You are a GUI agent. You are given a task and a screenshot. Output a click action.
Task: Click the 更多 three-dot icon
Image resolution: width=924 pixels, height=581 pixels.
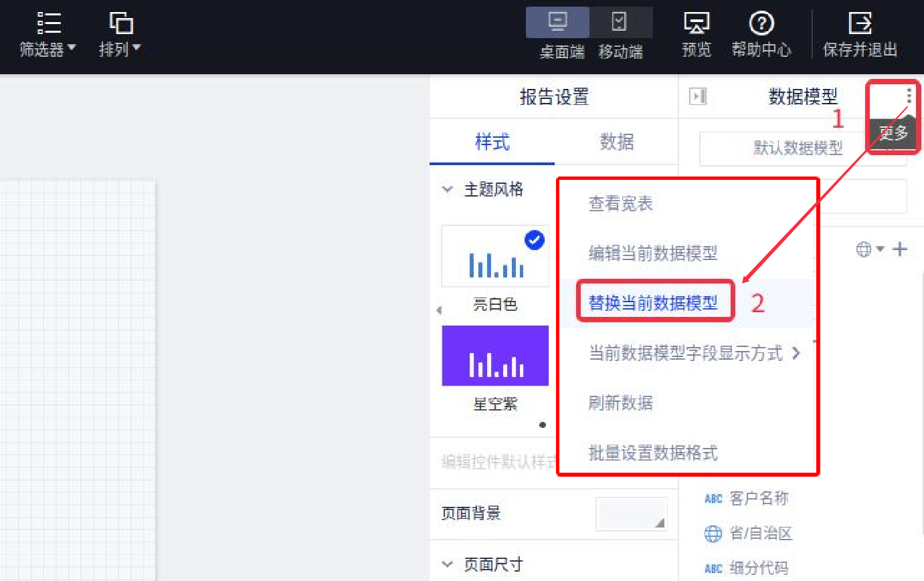coord(908,96)
